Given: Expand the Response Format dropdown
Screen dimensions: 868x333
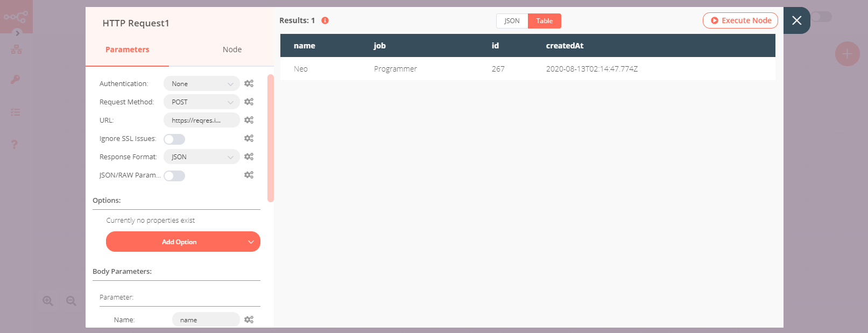Looking at the screenshot, I should click(x=201, y=157).
